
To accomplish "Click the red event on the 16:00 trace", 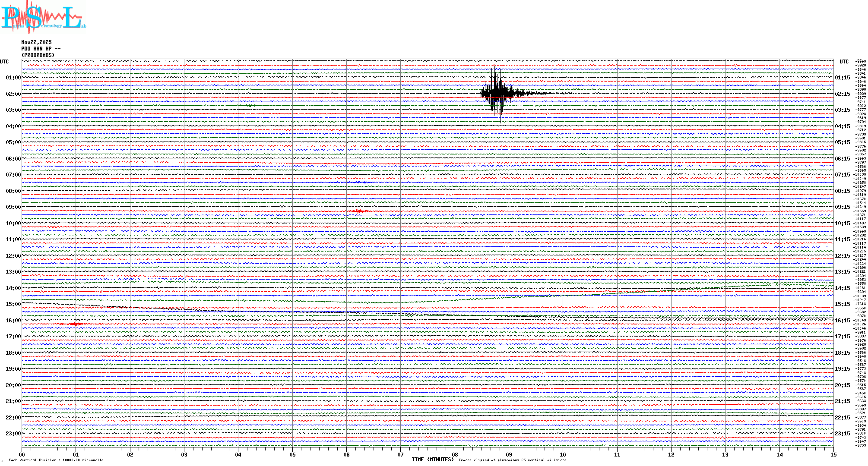I will click(x=75, y=324).
